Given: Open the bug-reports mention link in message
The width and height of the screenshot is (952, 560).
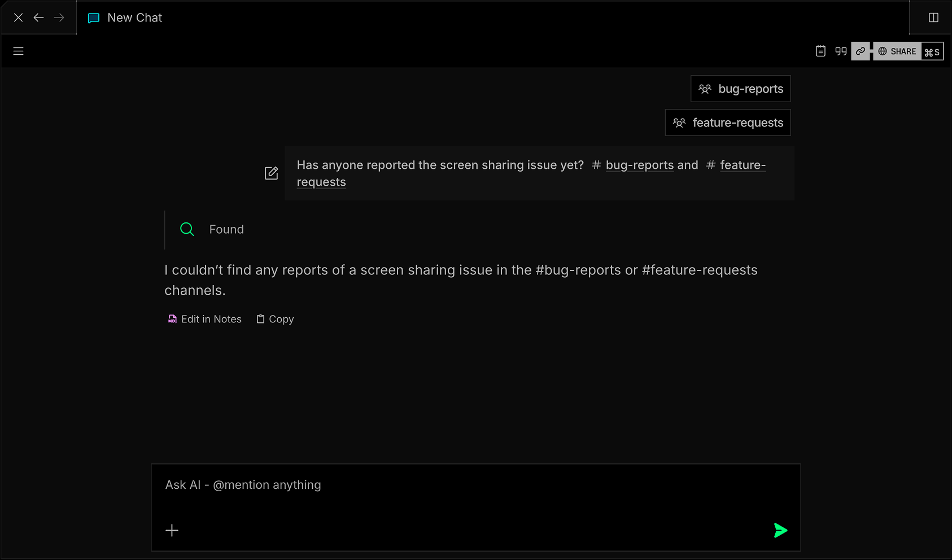Looking at the screenshot, I should click(x=639, y=165).
